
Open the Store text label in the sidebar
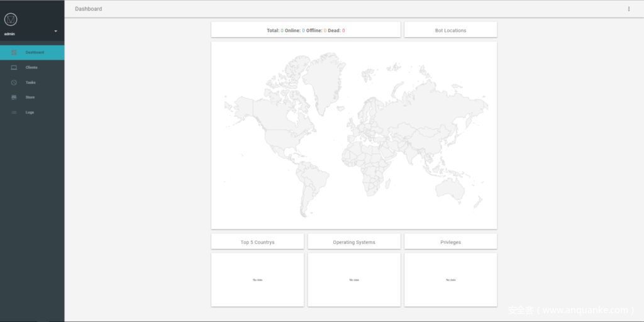coord(30,97)
